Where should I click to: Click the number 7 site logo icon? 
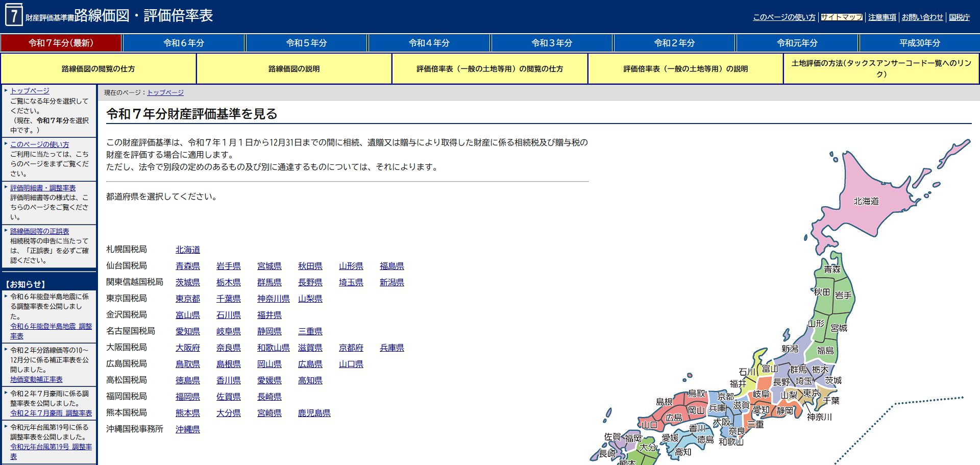tap(14, 15)
